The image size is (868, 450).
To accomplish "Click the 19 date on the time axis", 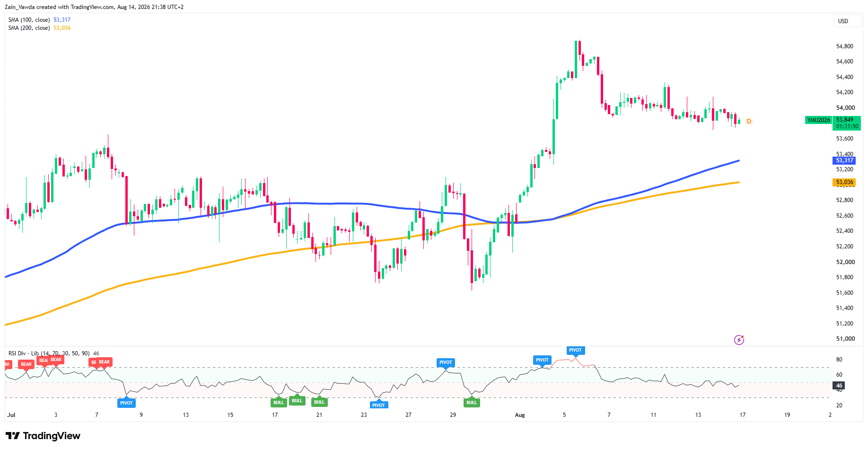I will (x=787, y=415).
